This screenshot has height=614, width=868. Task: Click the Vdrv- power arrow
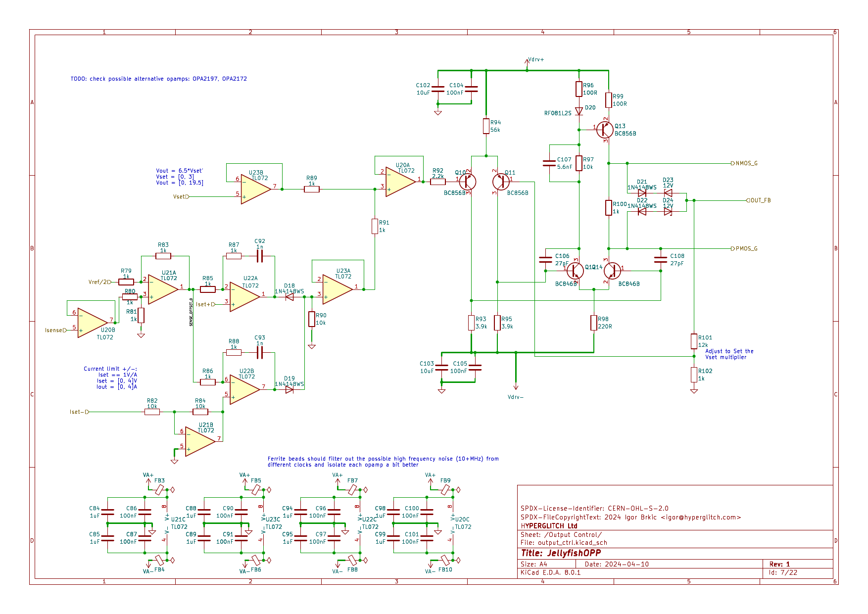(516, 387)
